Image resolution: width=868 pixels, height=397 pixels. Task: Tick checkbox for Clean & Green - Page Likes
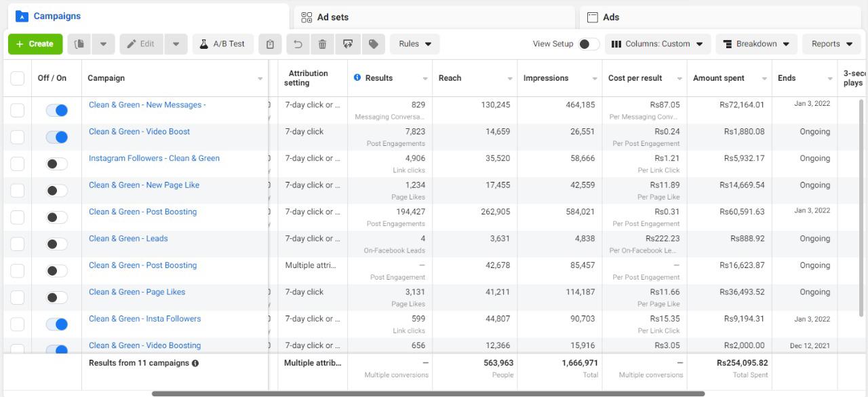18,297
